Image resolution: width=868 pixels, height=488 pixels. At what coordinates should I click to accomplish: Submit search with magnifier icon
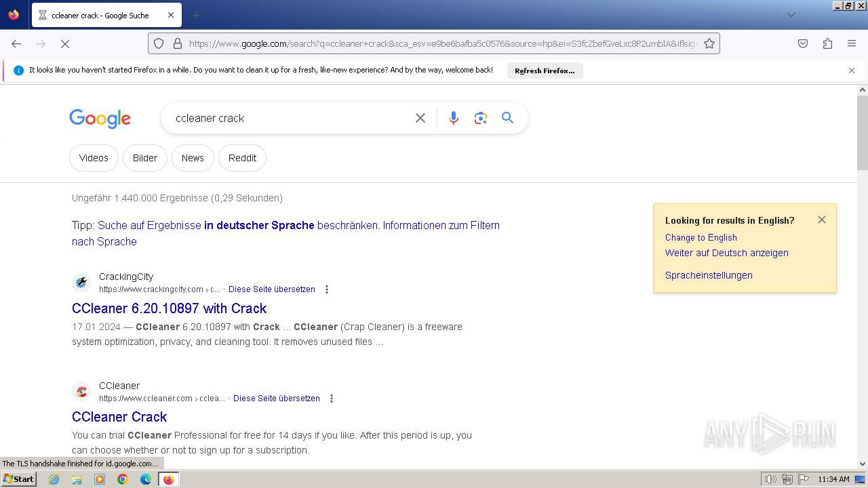click(507, 118)
